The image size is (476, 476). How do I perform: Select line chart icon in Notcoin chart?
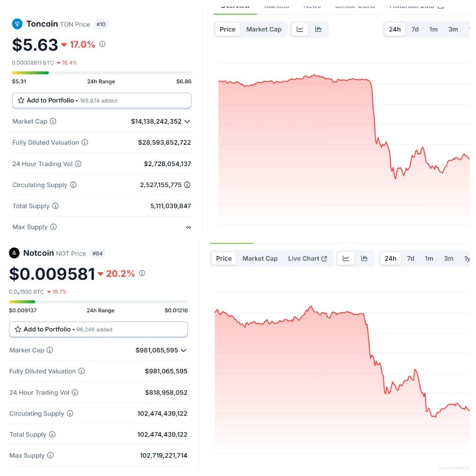click(346, 258)
